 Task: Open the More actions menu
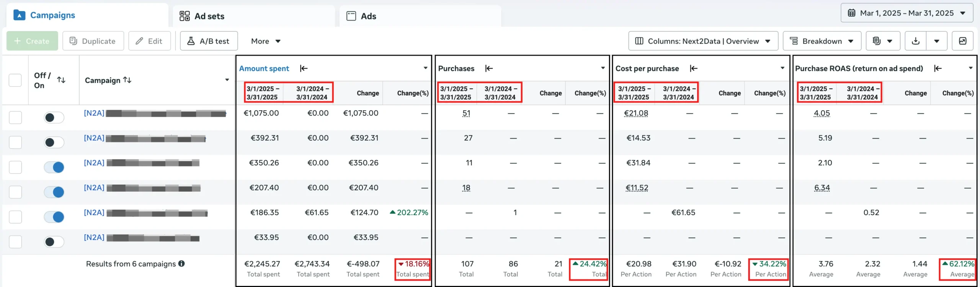pyautogui.click(x=266, y=41)
